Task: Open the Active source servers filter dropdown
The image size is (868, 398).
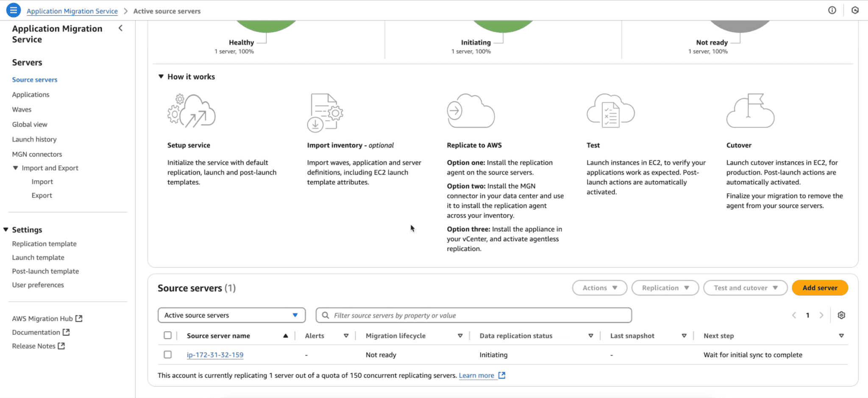Action: 231,315
